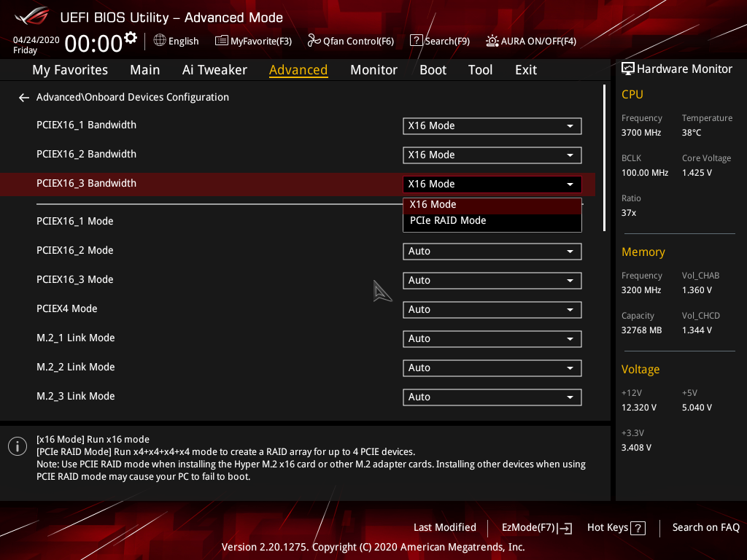Click the M.2_2 Link Mode label
The width and height of the screenshot is (747, 560).
coord(76,367)
